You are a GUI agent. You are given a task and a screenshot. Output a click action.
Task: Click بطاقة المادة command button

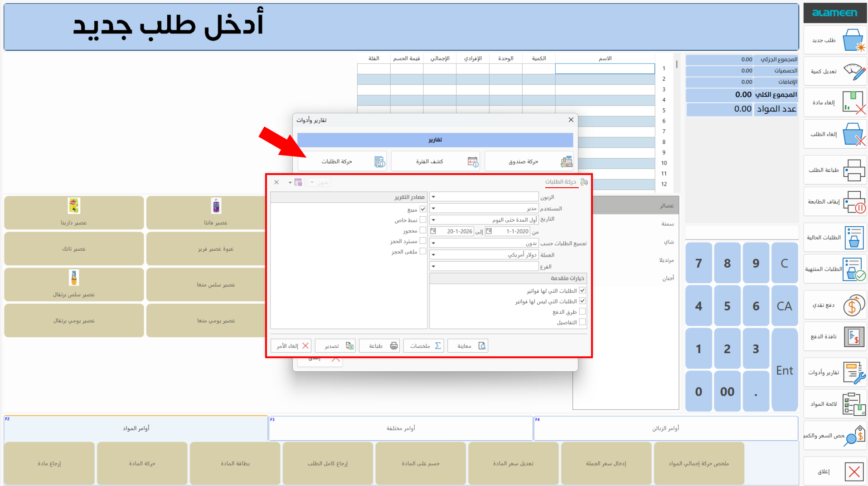pyautogui.click(x=235, y=463)
